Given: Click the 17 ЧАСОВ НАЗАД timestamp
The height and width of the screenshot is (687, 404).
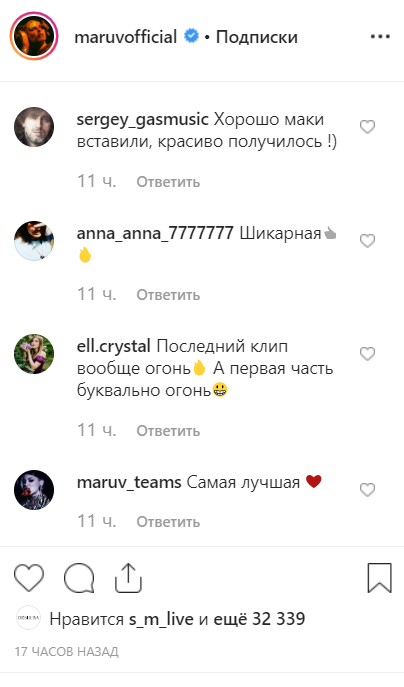Looking at the screenshot, I should pos(67,652).
